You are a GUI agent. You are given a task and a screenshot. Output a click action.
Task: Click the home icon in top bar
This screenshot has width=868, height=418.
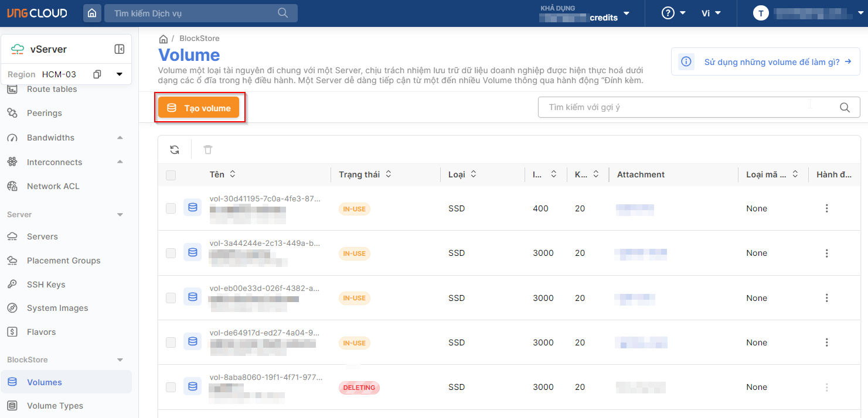[92, 13]
